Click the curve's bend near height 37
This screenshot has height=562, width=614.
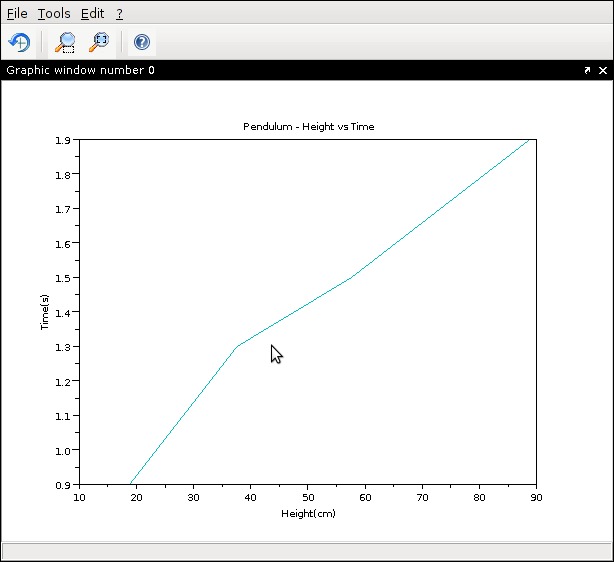[236, 347]
